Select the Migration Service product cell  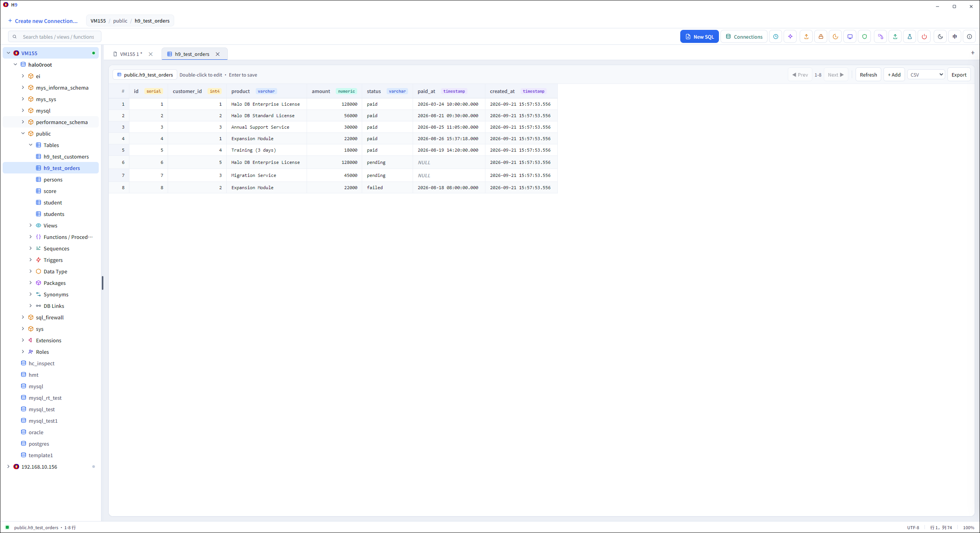click(x=266, y=175)
